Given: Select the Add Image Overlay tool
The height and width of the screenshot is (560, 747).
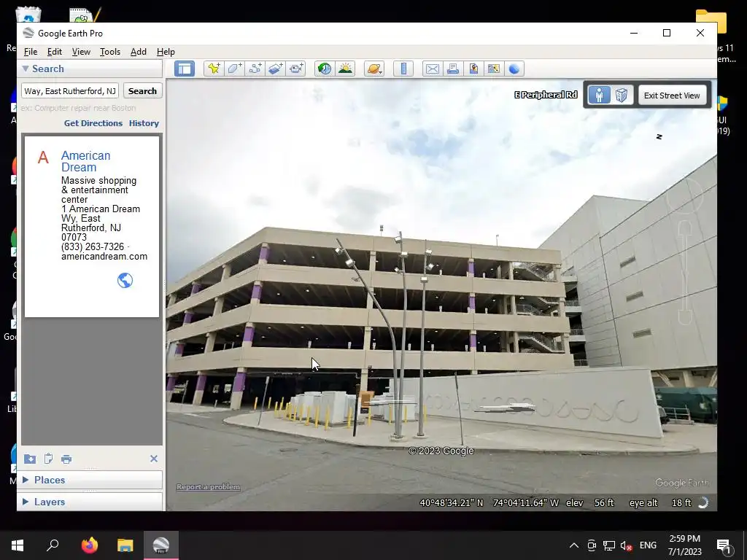Looking at the screenshot, I should tap(275, 69).
